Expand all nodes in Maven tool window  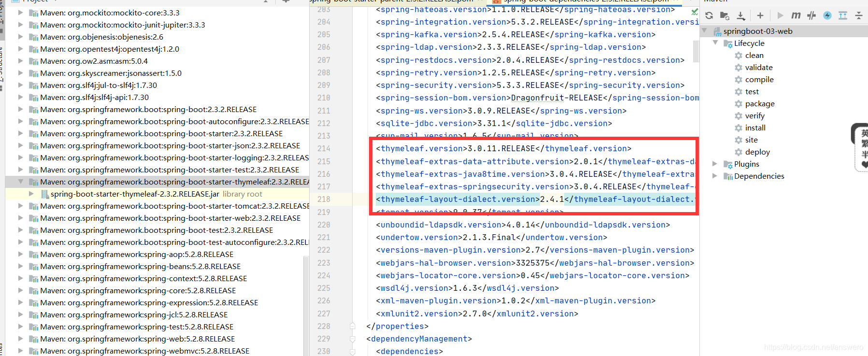843,15
